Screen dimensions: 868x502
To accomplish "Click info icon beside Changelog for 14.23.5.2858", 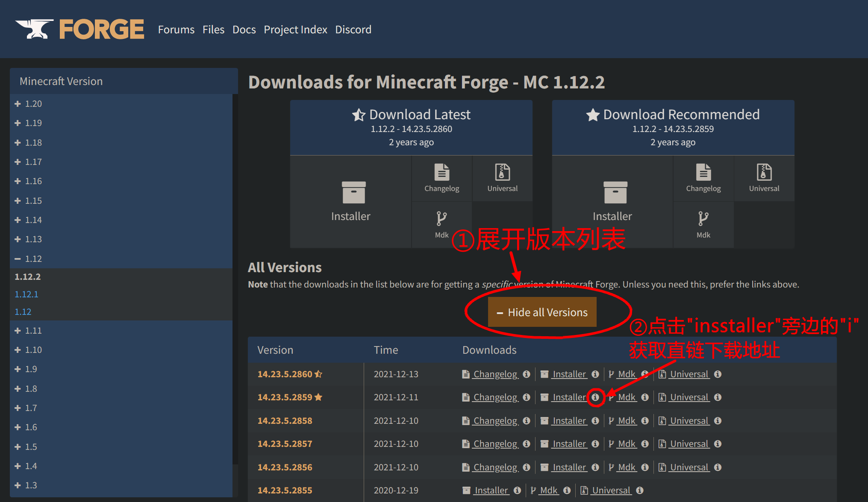I will [527, 421].
